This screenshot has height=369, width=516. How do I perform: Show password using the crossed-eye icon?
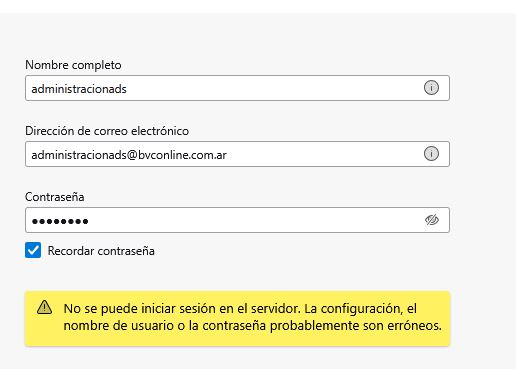(432, 220)
